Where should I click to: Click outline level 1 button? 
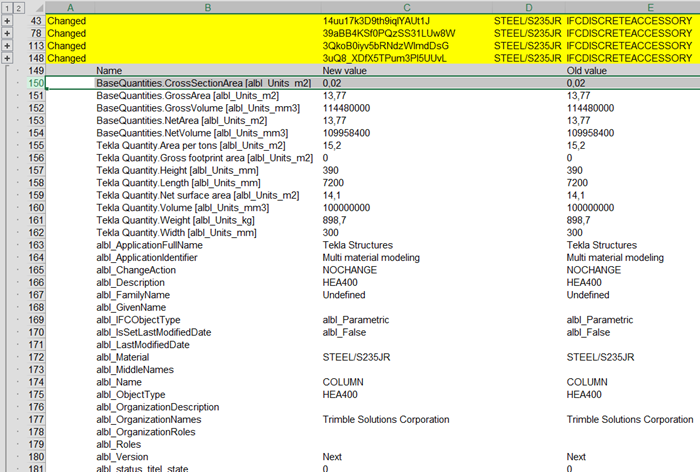(x=5, y=7)
